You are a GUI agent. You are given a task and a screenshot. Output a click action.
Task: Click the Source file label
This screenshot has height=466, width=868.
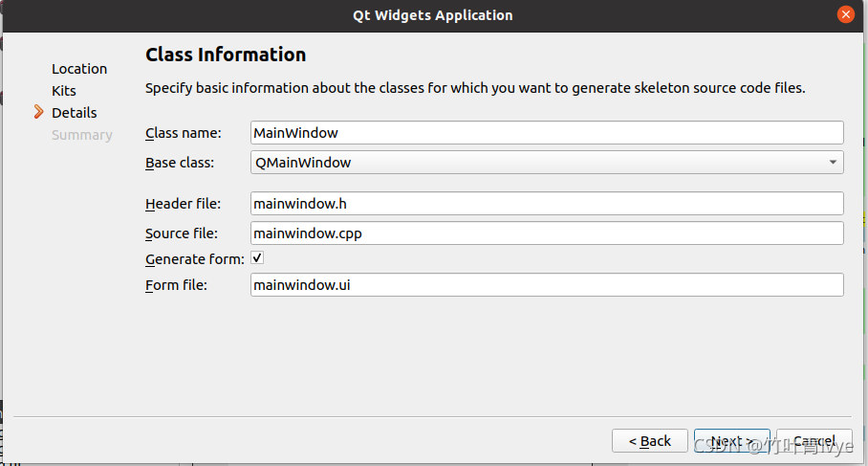181,233
